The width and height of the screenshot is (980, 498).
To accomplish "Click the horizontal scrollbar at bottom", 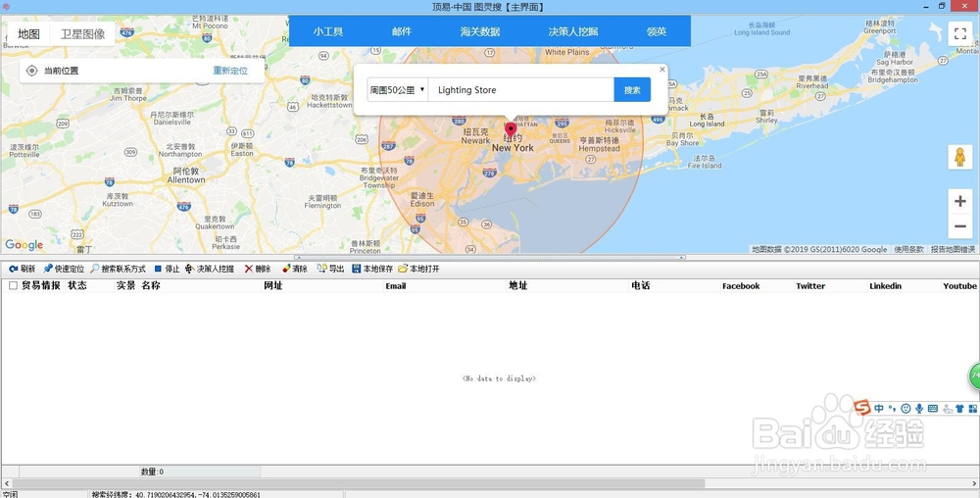I will (358, 483).
